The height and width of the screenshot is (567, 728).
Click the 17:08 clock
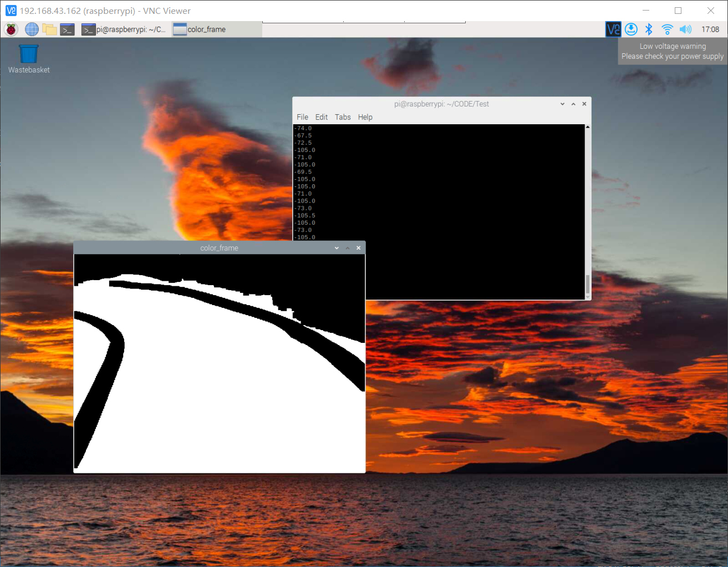click(710, 29)
